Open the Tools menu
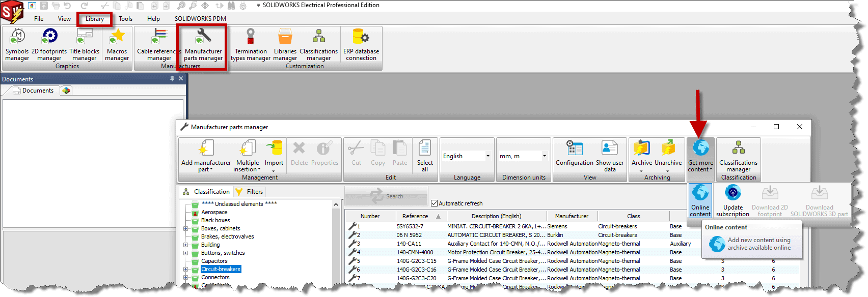Viewport: 868px width, 297px height. point(125,19)
